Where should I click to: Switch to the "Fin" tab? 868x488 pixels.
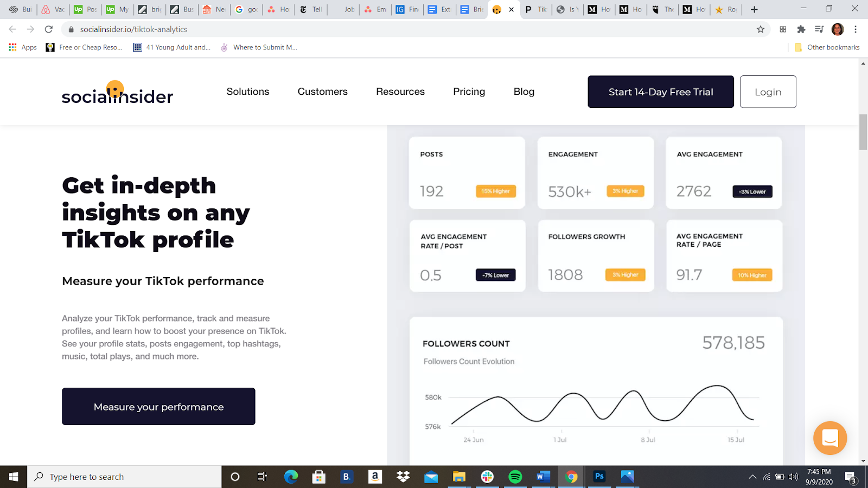click(407, 9)
